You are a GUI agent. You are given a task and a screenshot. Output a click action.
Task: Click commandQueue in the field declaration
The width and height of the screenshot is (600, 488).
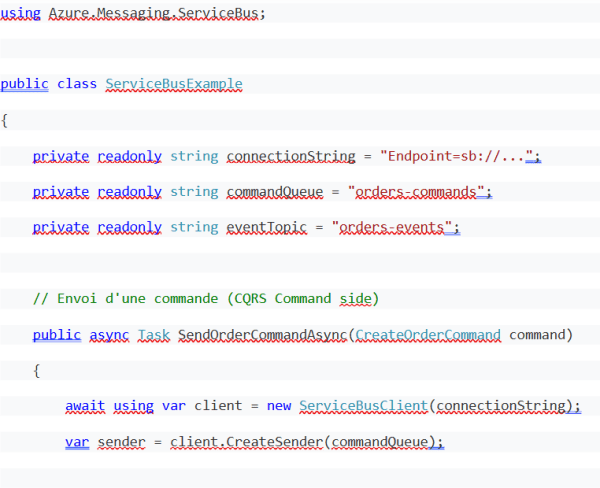(275, 192)
